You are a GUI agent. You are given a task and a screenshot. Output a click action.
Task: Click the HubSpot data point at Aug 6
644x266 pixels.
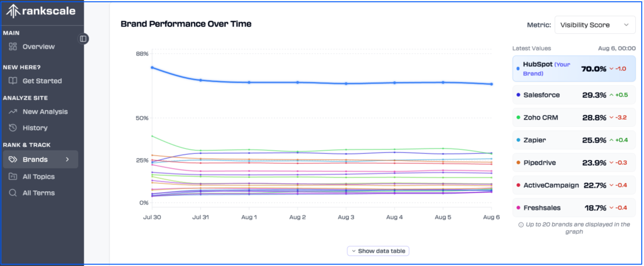[x=492, y=84]
